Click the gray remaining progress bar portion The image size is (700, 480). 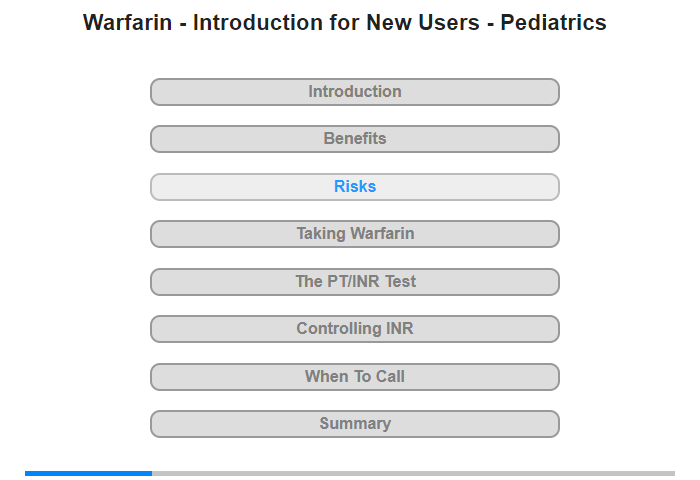click(x=412, y=473)
